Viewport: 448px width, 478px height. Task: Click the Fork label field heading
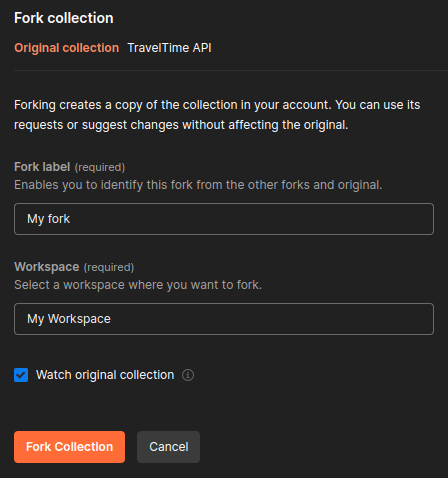click(42, 167)
